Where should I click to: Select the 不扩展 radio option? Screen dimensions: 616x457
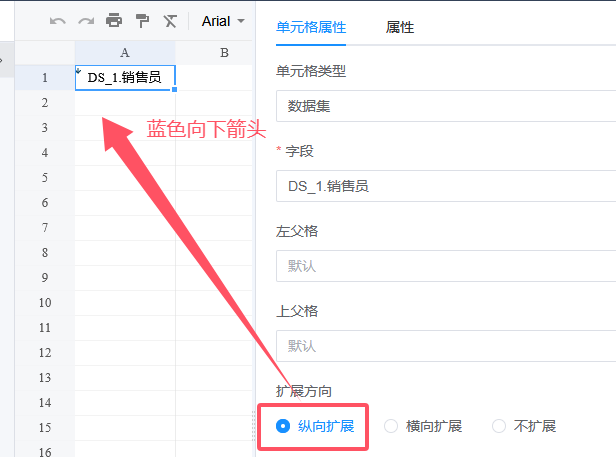[x=499, y=426]
